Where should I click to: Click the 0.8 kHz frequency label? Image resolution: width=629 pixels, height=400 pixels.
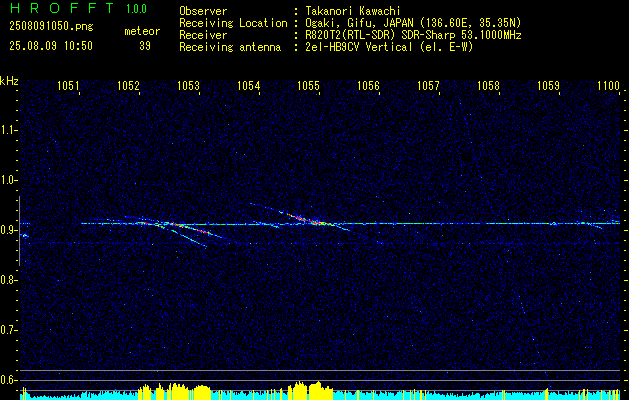click(x=8, y=280)
